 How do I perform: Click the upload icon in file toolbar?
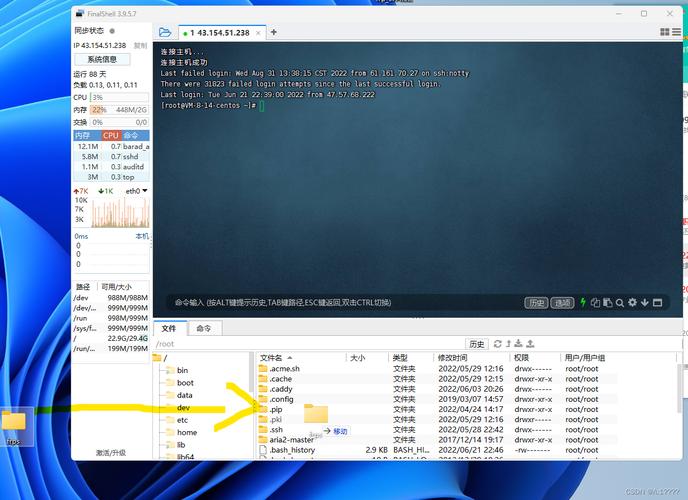(x=530, y=343)
